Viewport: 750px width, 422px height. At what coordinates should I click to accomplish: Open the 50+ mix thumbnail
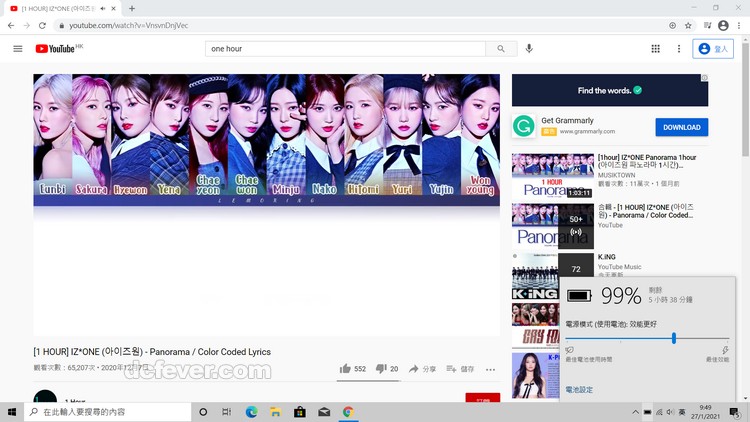pyautogui.click(x=553, y=226)
